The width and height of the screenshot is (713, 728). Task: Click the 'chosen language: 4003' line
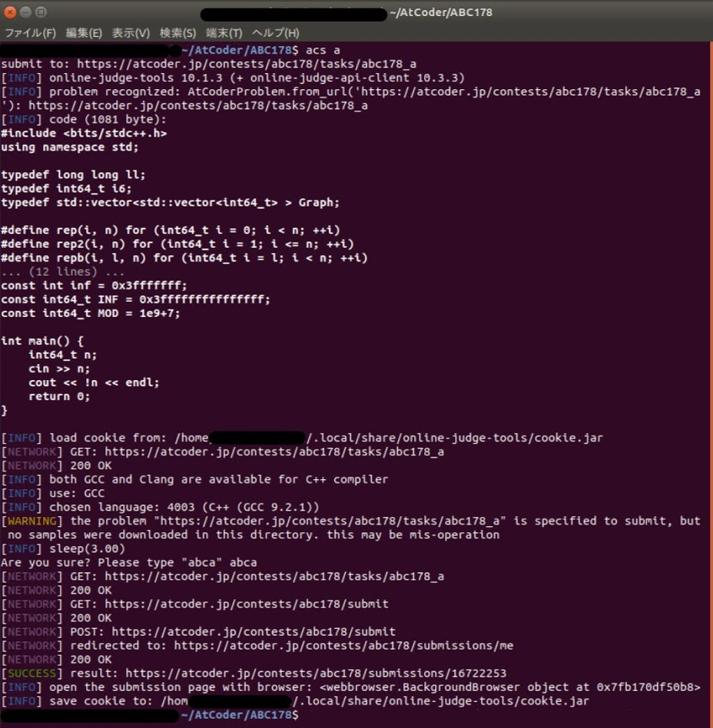pos(160,507)
